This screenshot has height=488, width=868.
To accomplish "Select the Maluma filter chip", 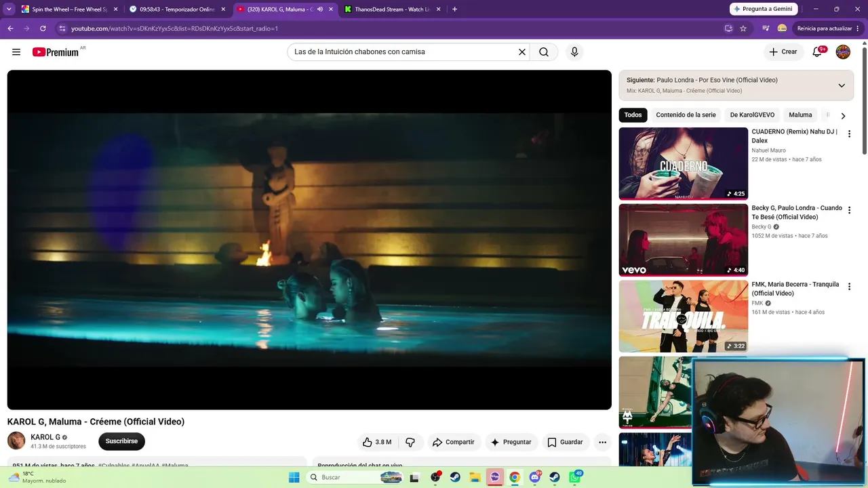I will 800,115.
